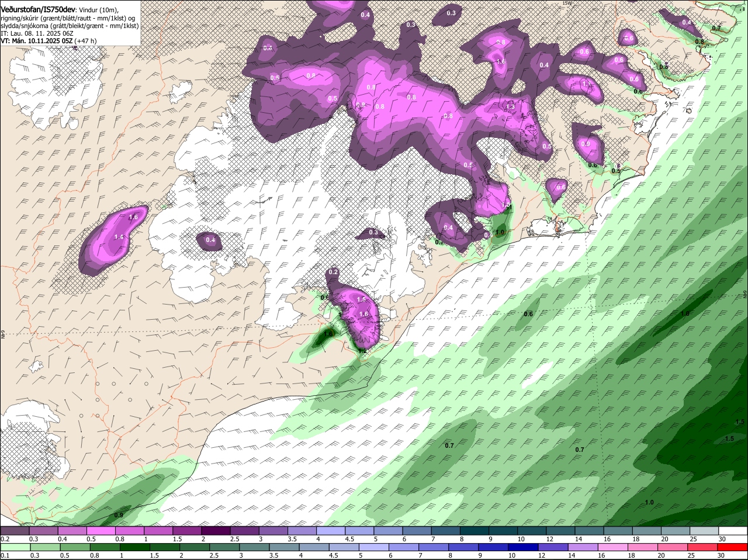
Task: Click the '0.2' label at the snow scale start
Action: pos(5,539)
